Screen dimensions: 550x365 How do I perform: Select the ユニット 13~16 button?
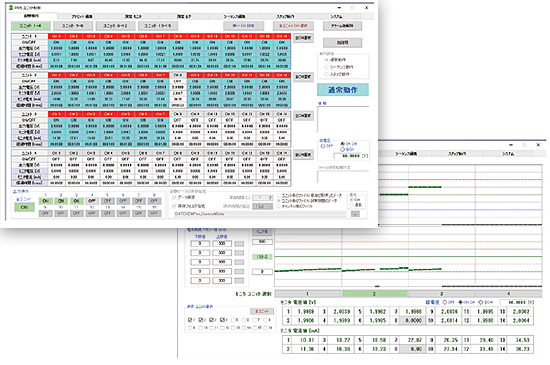coord(158,26)
